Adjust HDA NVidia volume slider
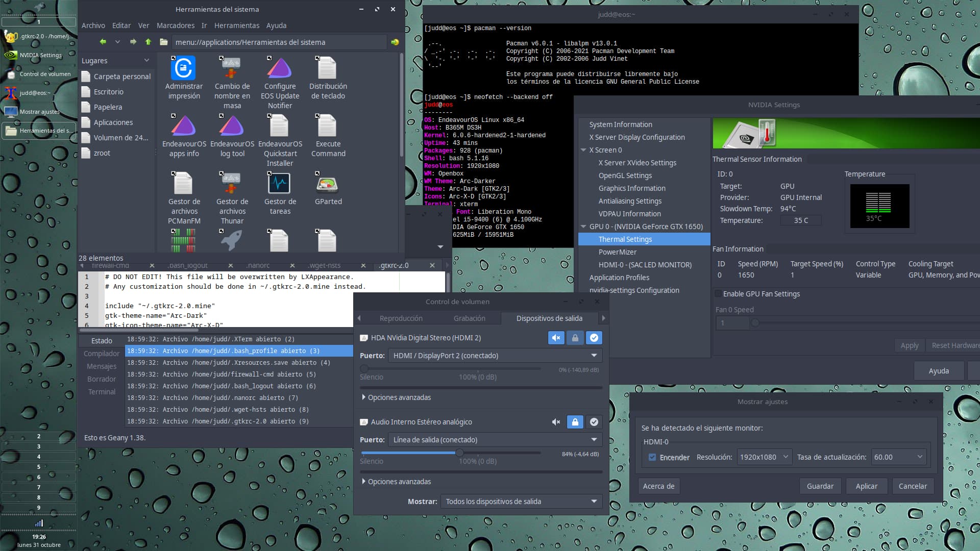Image resolution: width=980 pixels, height=551 pixels. (x=451, y=368)
